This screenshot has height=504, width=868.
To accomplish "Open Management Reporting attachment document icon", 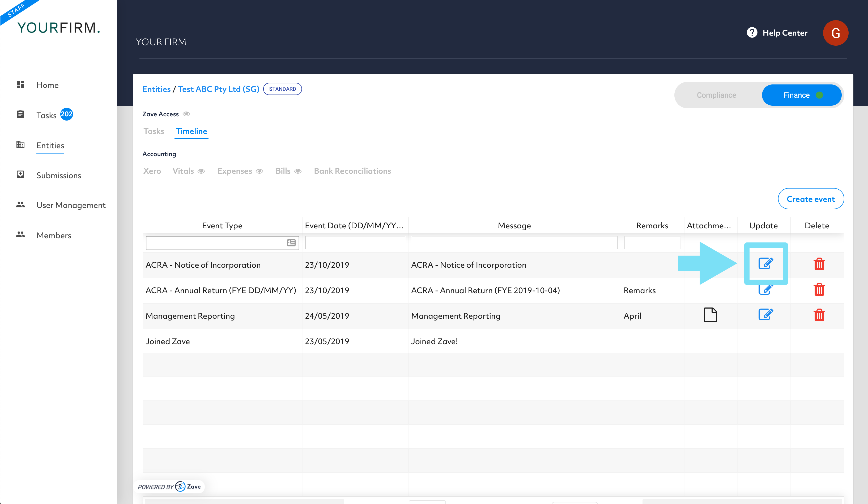I will click(x=710, y=315).
